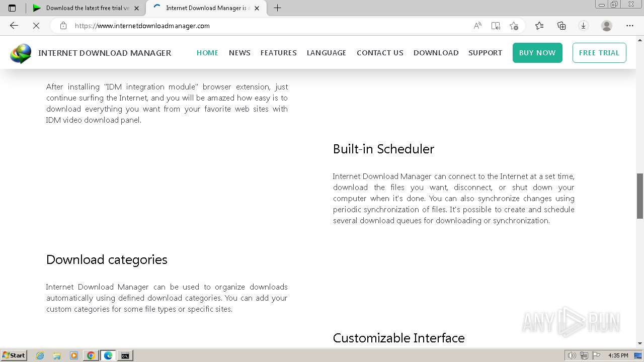644x362 pixels.
Task: Open the command prompt taskbar icon
Action: 125,355
